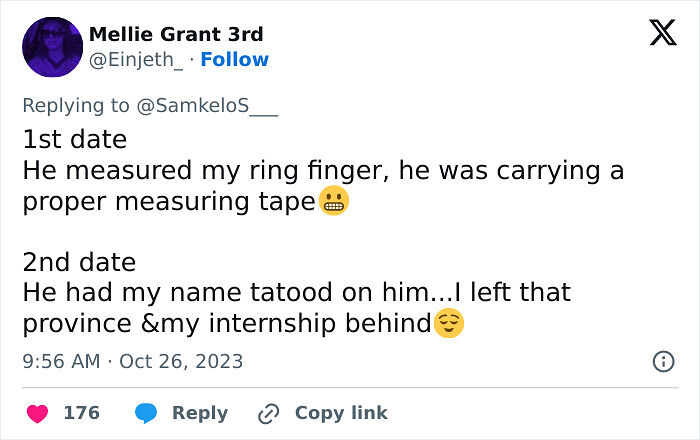Open the circled info icon
The width and height of the screenshot is (700, 440).
[663, 361]
